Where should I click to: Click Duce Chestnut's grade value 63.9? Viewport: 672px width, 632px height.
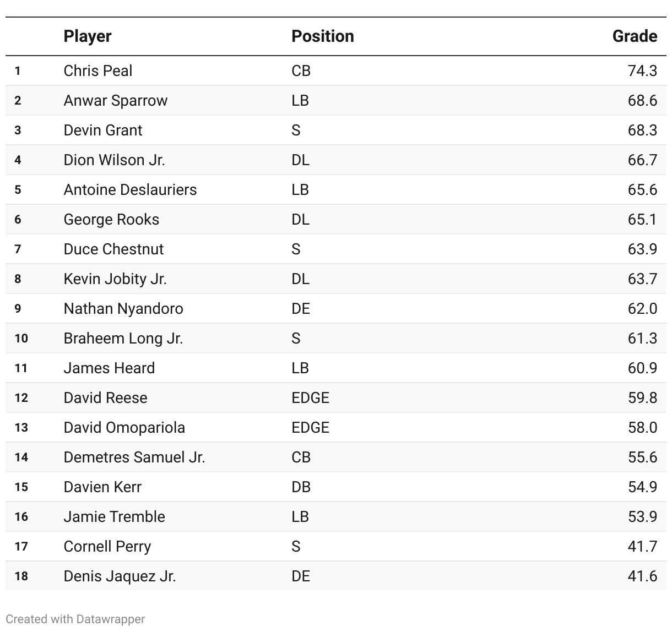tap(642, 249)
